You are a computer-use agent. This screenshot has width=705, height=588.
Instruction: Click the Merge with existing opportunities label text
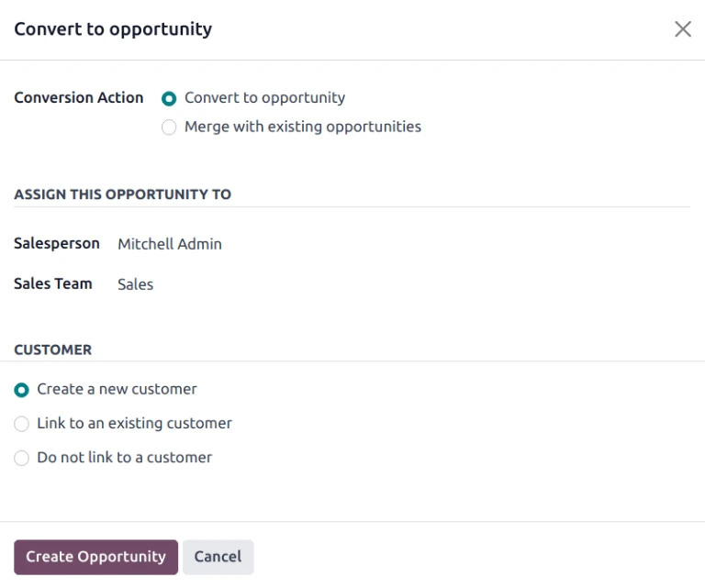[303, 127]
